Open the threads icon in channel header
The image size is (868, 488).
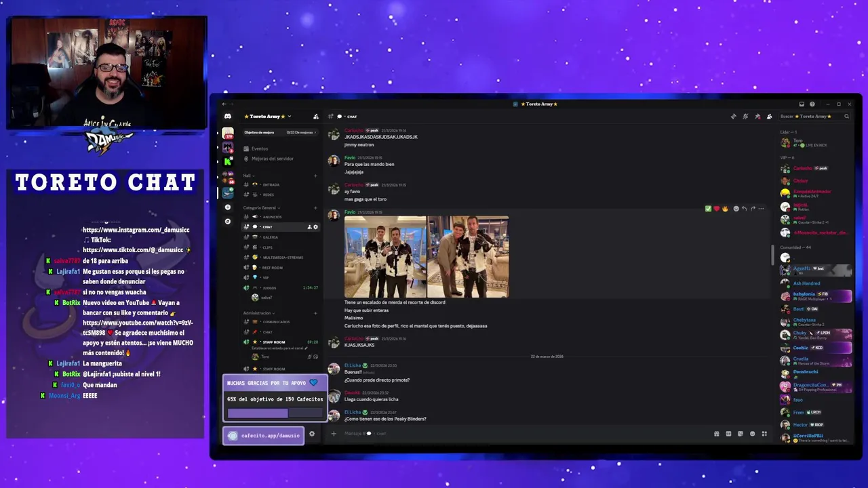(733, 117)
